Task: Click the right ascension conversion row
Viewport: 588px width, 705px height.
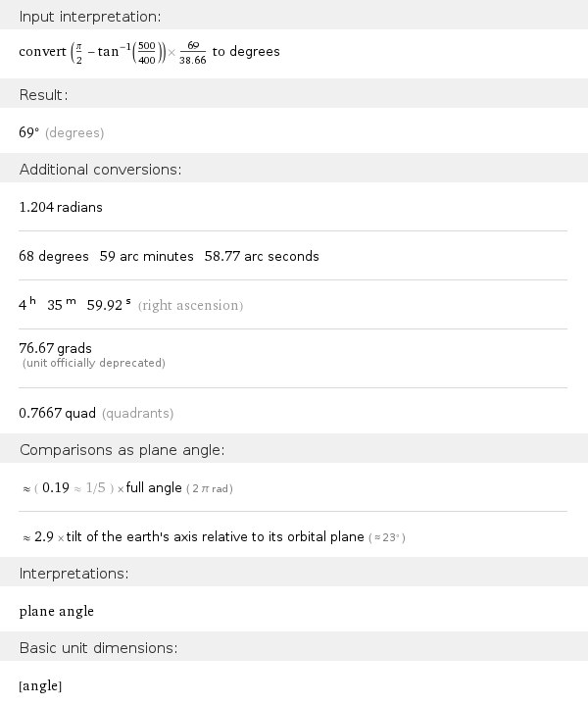Action: point(130,305)
